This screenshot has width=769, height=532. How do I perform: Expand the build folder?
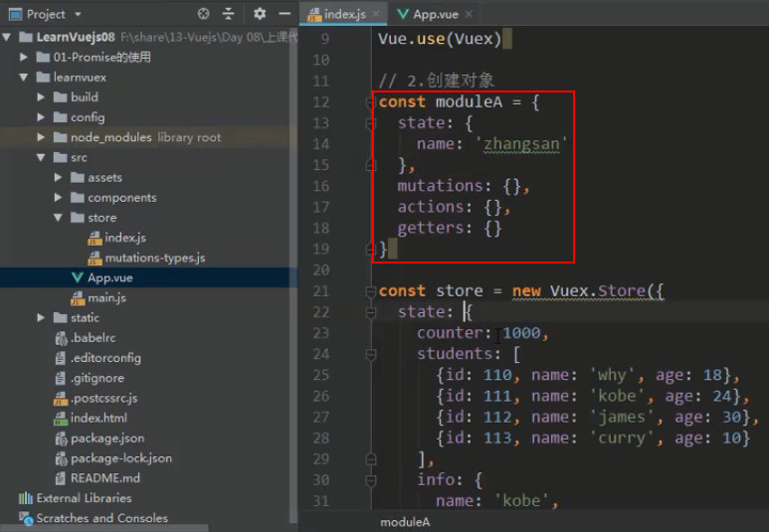pos(41,97)
